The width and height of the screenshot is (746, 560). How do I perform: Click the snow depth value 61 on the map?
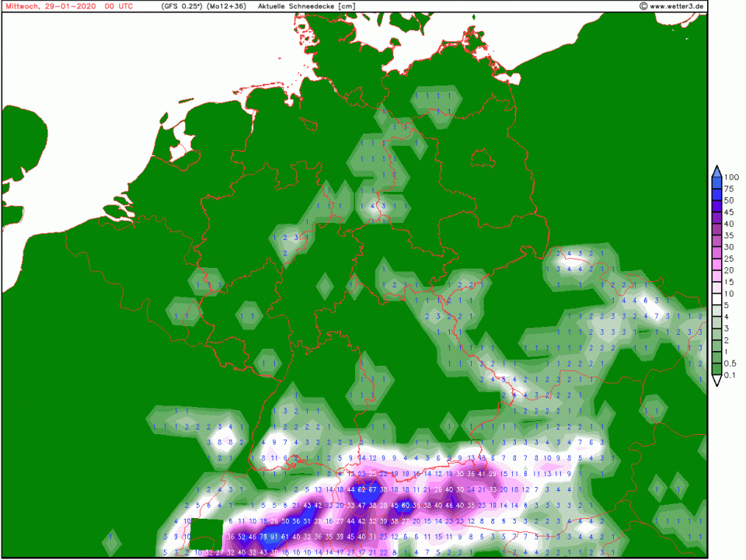point(284,537)
